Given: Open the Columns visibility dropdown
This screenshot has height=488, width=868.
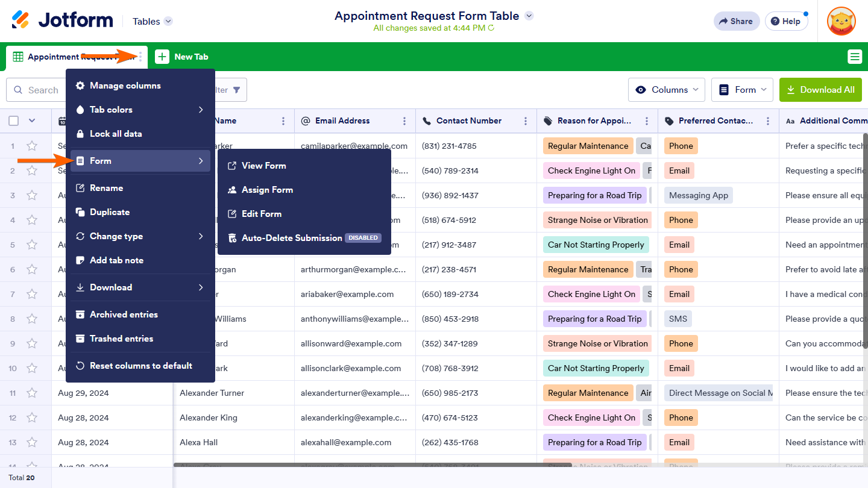Looking at the screenshot, I should pos(667,90).
